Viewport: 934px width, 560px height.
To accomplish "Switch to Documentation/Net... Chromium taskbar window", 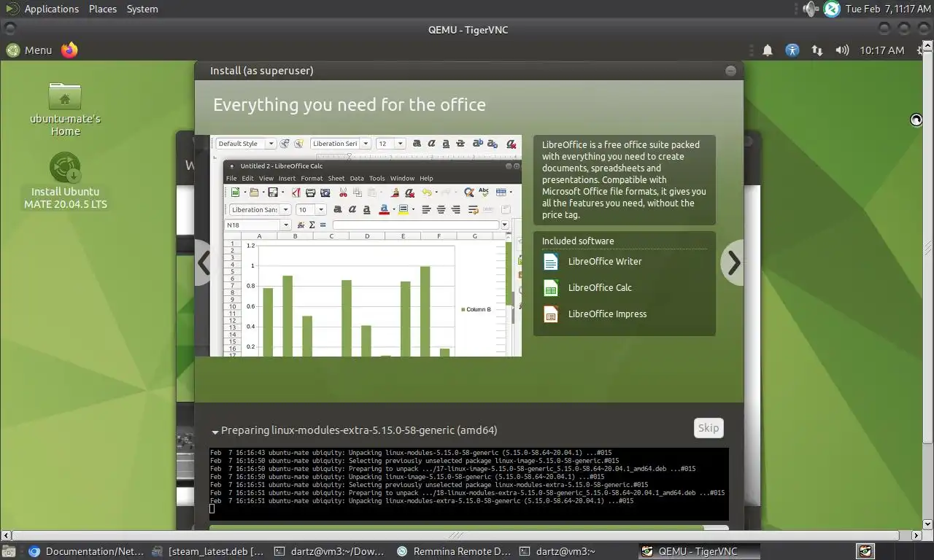I will coord(87,551).
